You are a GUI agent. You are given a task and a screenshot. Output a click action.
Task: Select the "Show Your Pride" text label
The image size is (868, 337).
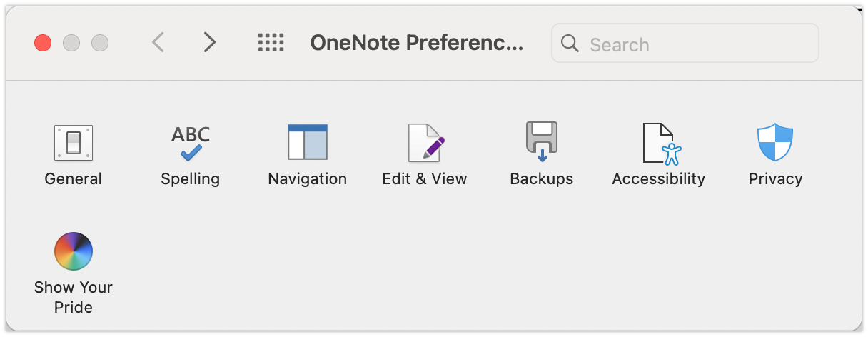[x=74, y=297]
